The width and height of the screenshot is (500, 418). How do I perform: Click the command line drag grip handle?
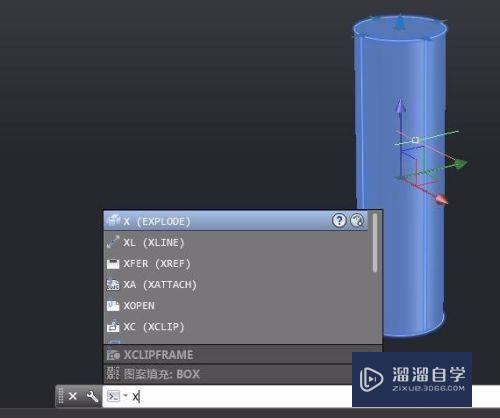61,396
